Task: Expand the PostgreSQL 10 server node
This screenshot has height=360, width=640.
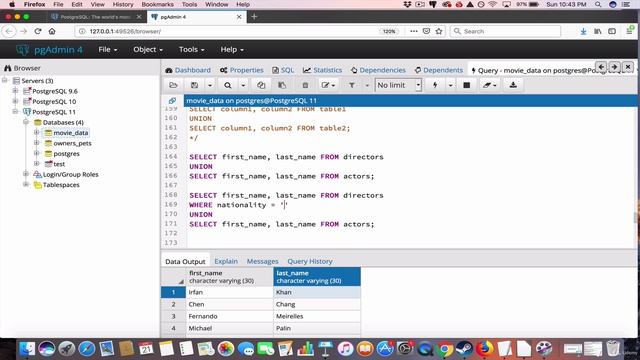Action: (x=16, y=101)
